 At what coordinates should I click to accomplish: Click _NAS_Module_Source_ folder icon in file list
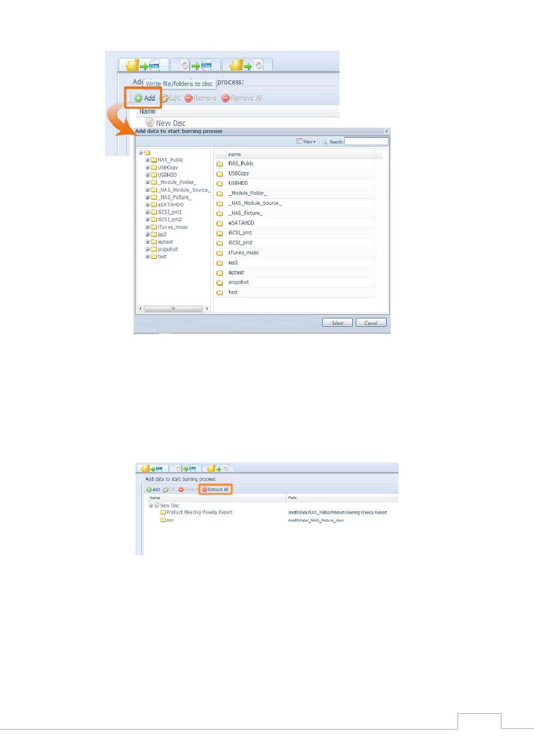click(220, 204)
